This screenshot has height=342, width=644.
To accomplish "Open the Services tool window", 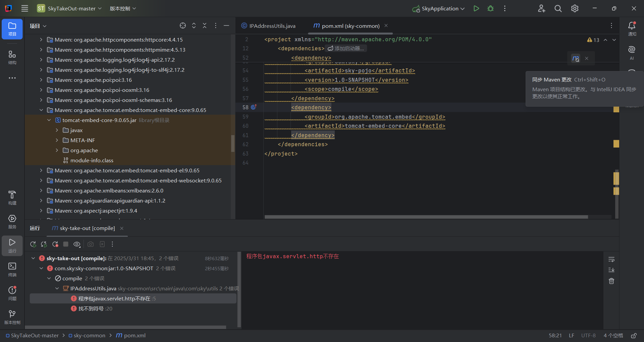I will (12, 222).
